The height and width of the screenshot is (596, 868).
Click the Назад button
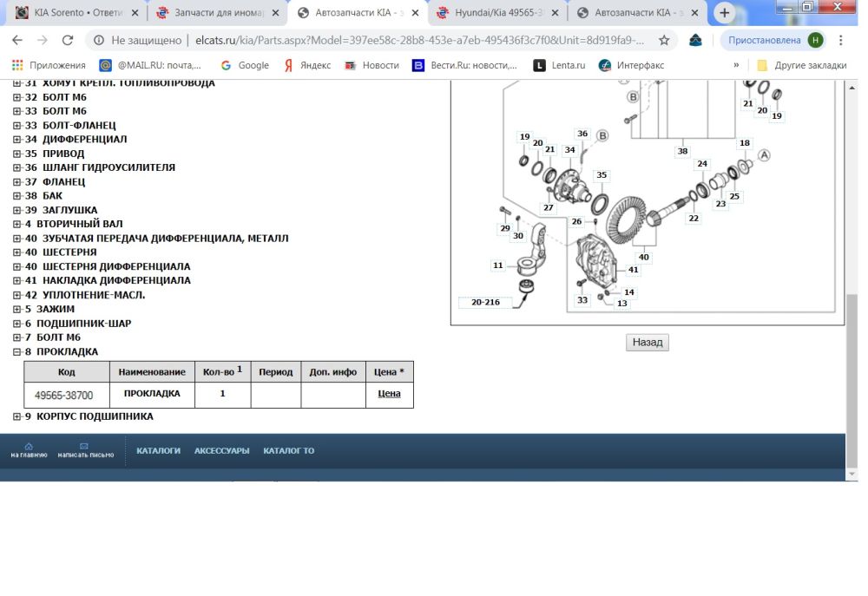pos(647,343)
